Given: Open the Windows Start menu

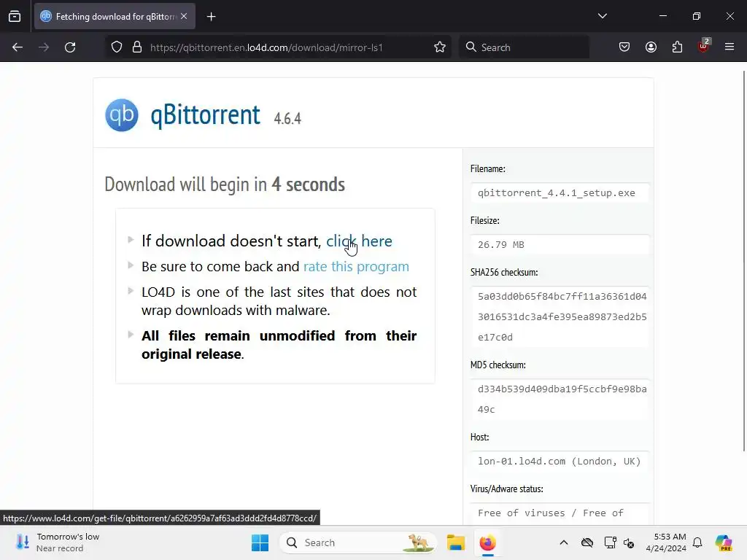Looking at the screenshot, I should point(260,542).
